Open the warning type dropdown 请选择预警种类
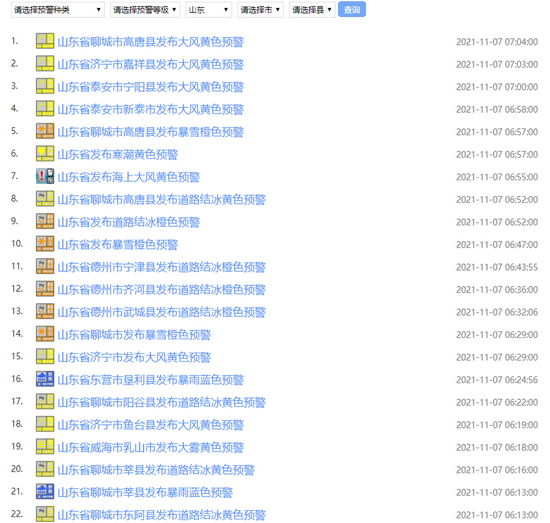The image size is (550, 523). pyautogui.click(x=58, y=10)
